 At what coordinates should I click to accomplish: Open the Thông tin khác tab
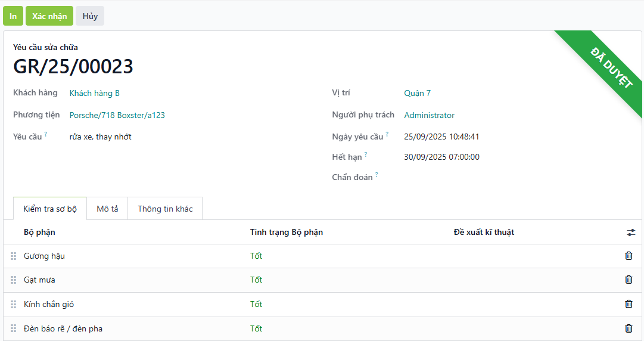(x=165, y=209)
